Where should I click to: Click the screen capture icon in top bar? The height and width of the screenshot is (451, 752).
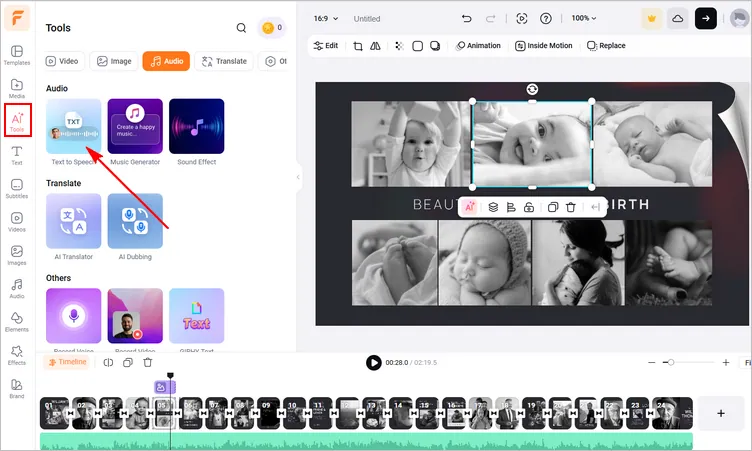pos(522,19)
